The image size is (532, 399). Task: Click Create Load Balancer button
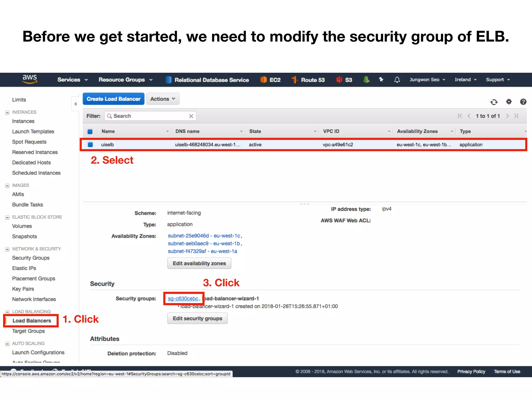pyautogui.click(x=114, y=99)
